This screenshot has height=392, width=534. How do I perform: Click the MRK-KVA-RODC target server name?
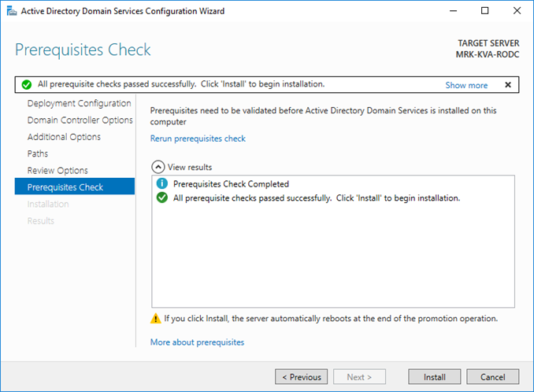coord(488,54)
